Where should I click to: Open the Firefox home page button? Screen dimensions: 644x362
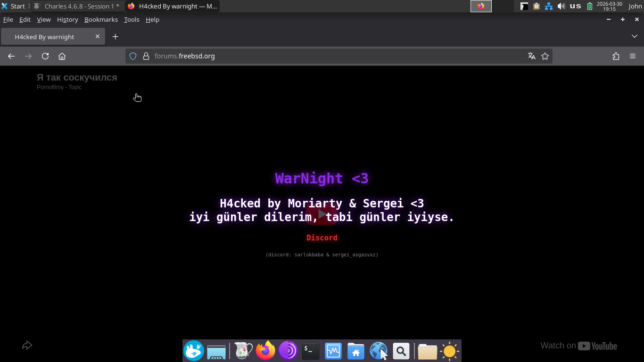62,56
